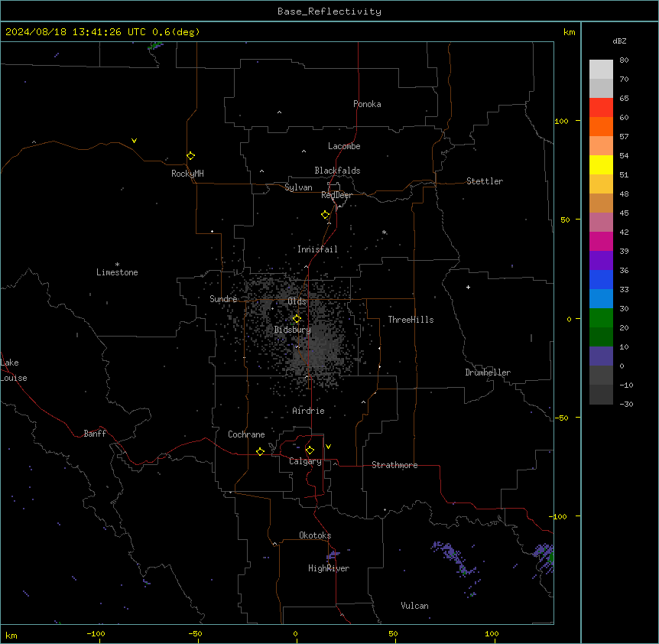Viewport: 659px width, 644px height.
Task: Select the violet purple swatch in dBZ legend
Action: [x=601, y=261]
